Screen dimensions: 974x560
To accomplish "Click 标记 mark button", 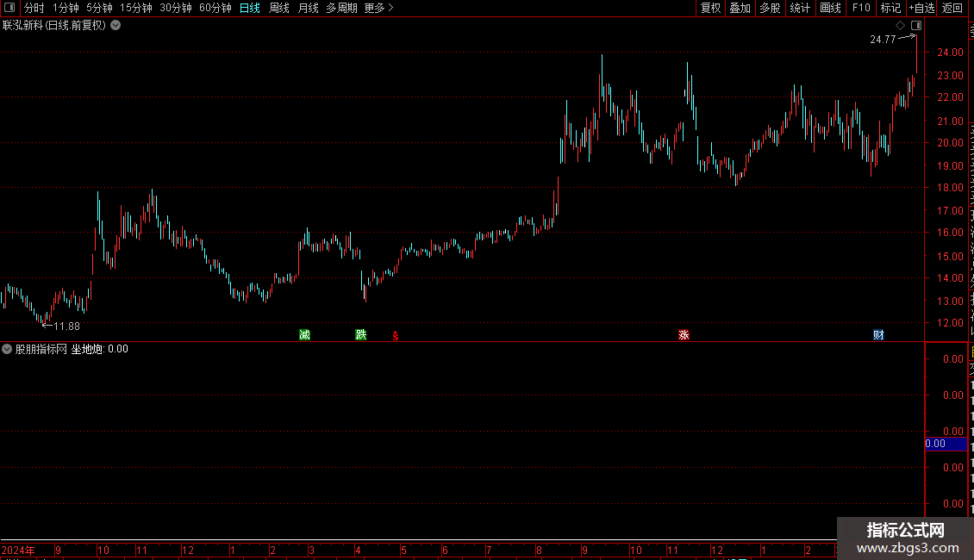I will [x=890, y=8].
